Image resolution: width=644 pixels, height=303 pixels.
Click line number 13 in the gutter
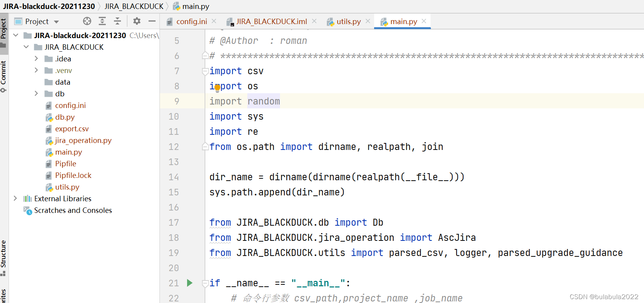coord(173,162)
